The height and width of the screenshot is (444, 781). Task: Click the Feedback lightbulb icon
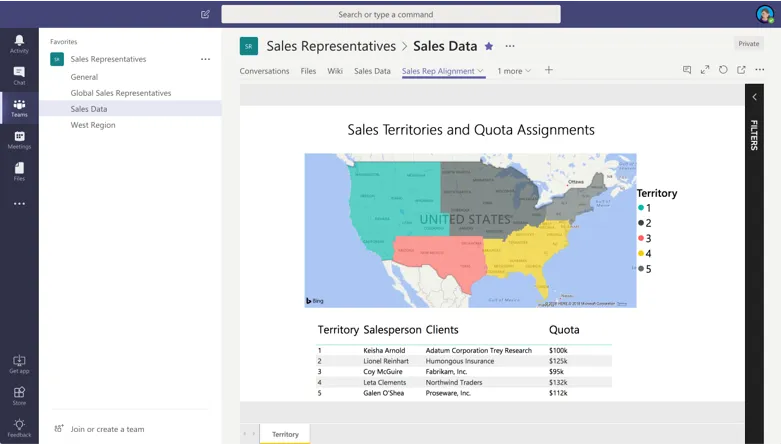[19, 424]
